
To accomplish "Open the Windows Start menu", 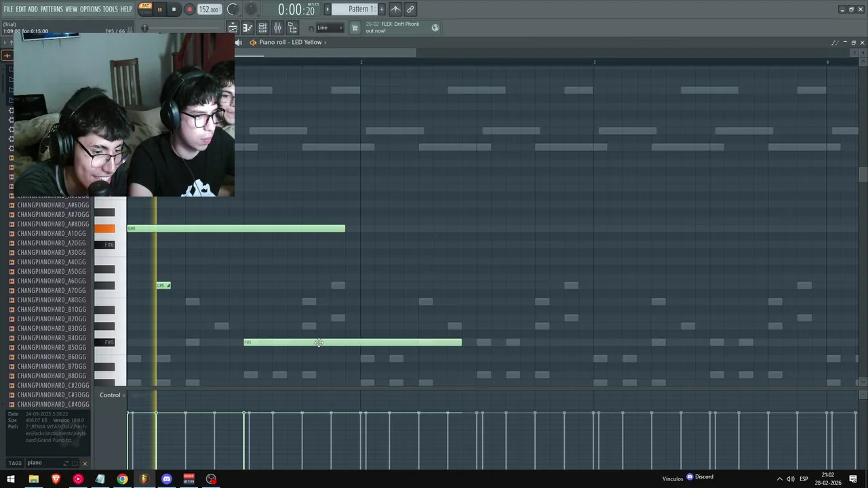I will (11, 479).
